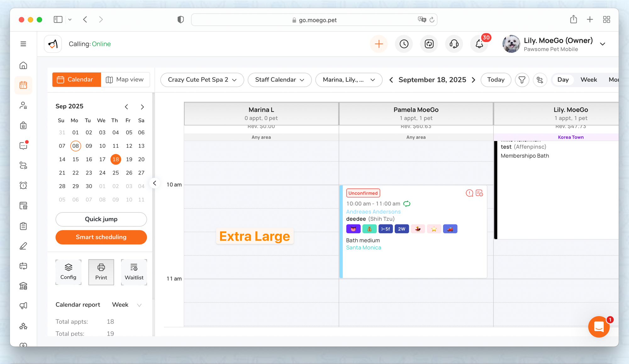The height and width of the screenshot is (364, 629).
Task: Select September 19 in mini calendar
Action: (x=129, y=159)
